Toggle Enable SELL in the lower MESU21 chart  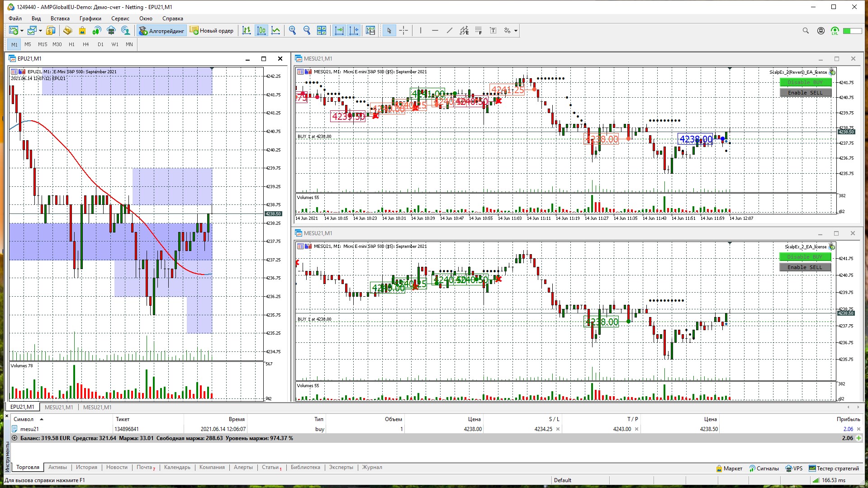click(x=805, y=267)
